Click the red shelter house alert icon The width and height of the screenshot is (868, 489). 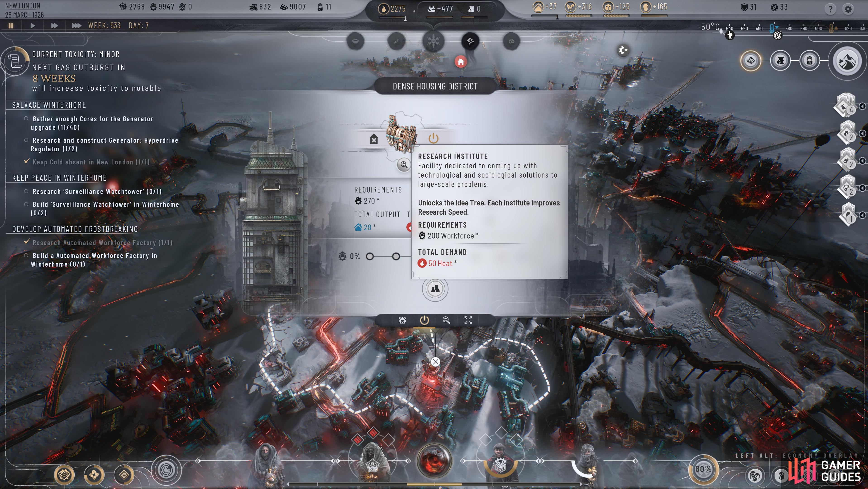(461, 62)
